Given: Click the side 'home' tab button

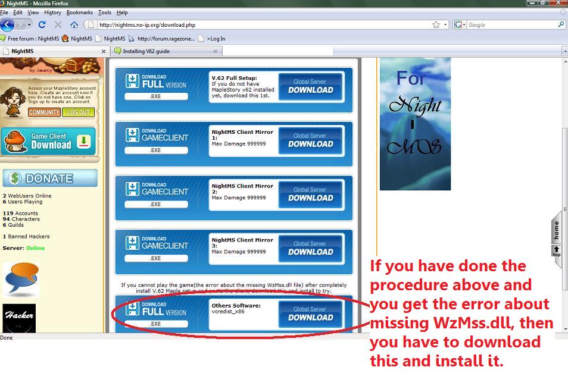Looking at the screenshot, I should (557, 229).
